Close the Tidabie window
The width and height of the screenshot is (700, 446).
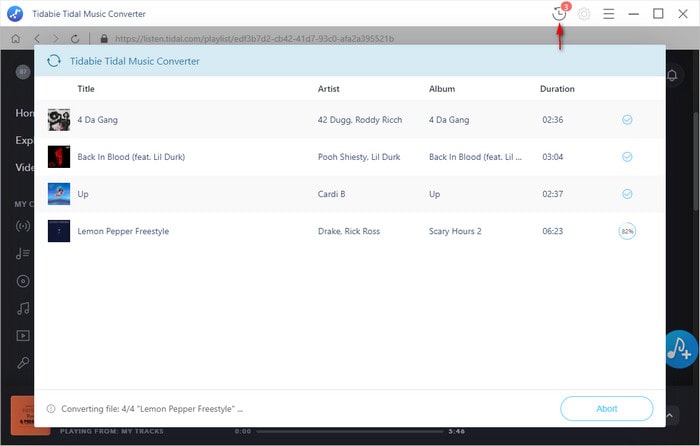coord(683,14)
